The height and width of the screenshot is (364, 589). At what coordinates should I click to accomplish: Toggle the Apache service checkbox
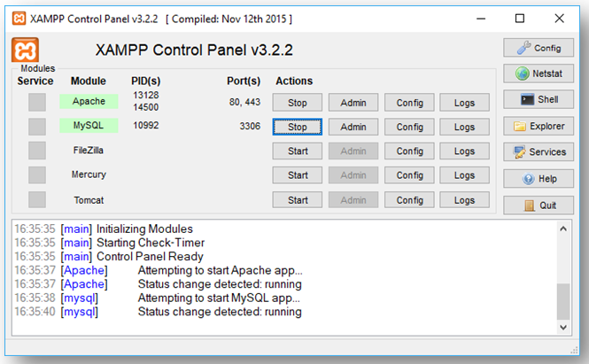pyautogui.click(x=36, y=102)
